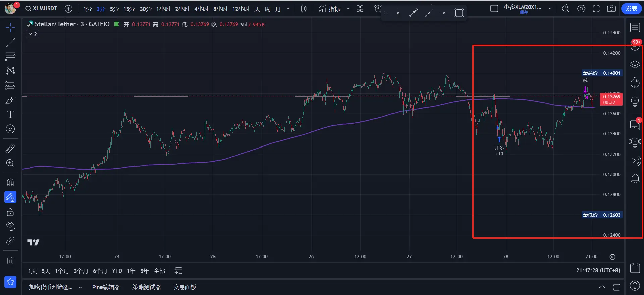Set the date range to 3个月
644x295 pixels.
point(81,271)
